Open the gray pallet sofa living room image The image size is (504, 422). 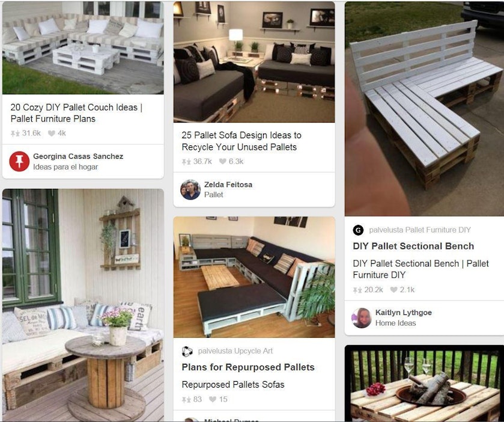(254, 62)
